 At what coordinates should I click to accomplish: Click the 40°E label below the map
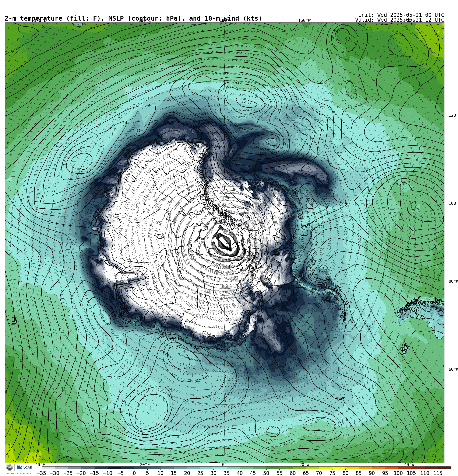[40, 465]
